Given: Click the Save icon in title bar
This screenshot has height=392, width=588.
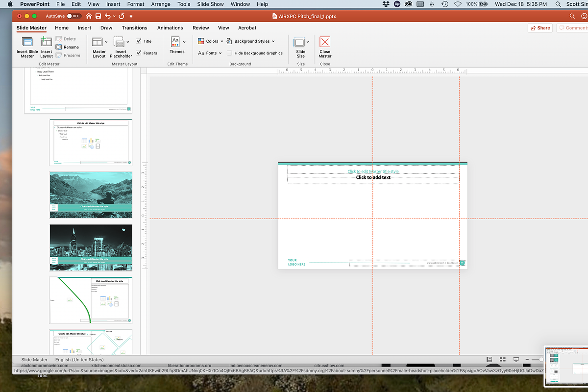Looking at the screenshot, I should [98, 16].
